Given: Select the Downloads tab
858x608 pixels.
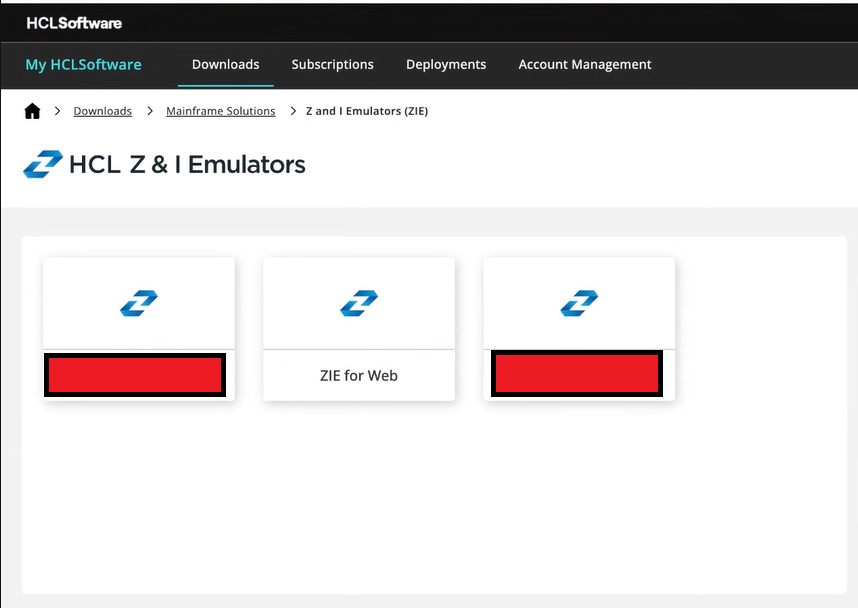Looking at the screenshot, I should [225, 65].
